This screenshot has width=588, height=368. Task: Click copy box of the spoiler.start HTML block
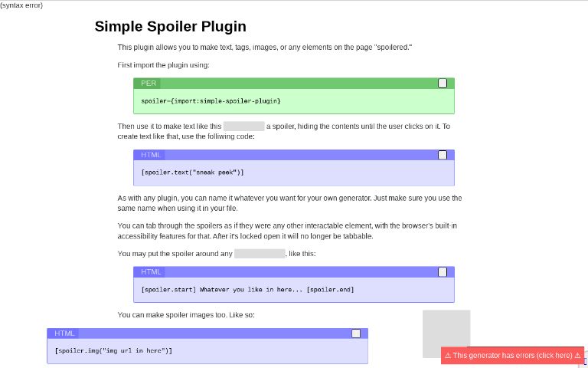(x=443, y=272)
